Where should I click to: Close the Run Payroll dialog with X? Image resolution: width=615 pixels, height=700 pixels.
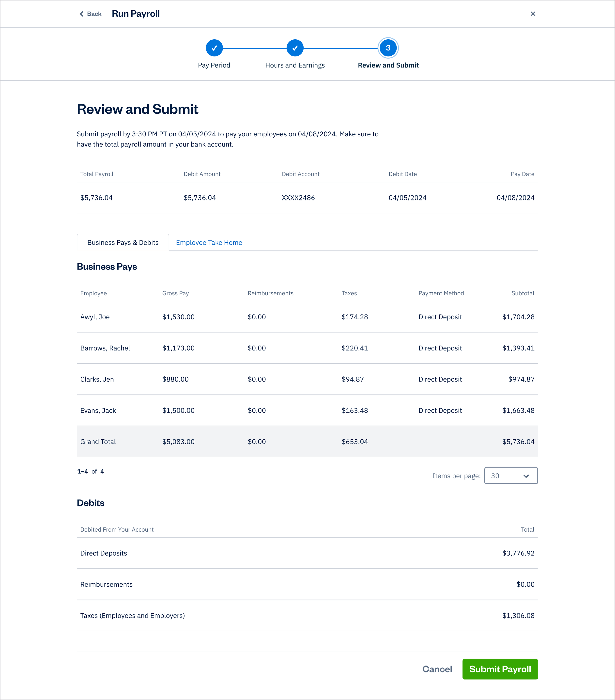pyautogui.click(x=533, y=14)
